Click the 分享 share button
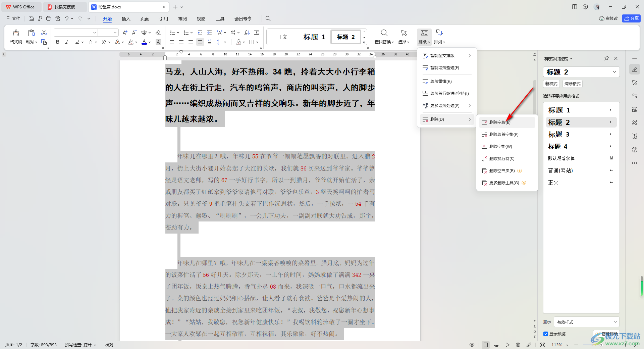This screenshot has height=349, width=644. [x=631, y=18]
